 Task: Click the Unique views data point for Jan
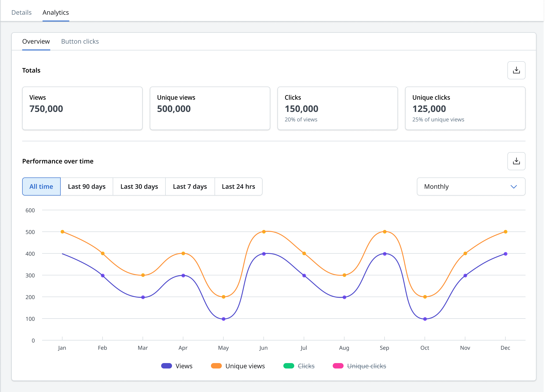pos(62,232)
